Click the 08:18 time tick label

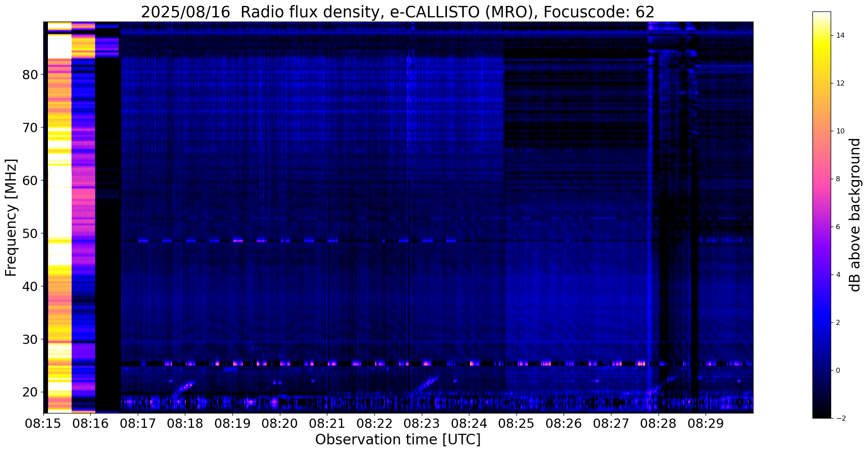tap(185, 423)
